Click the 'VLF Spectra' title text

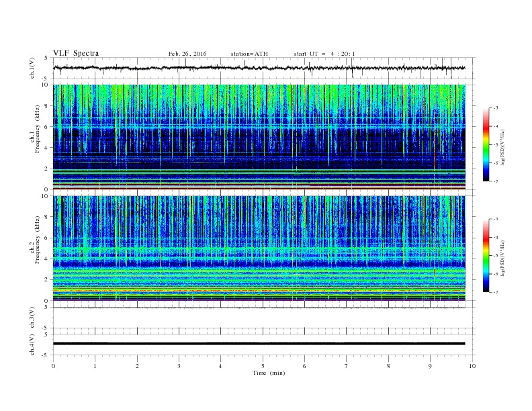(76, 53)
